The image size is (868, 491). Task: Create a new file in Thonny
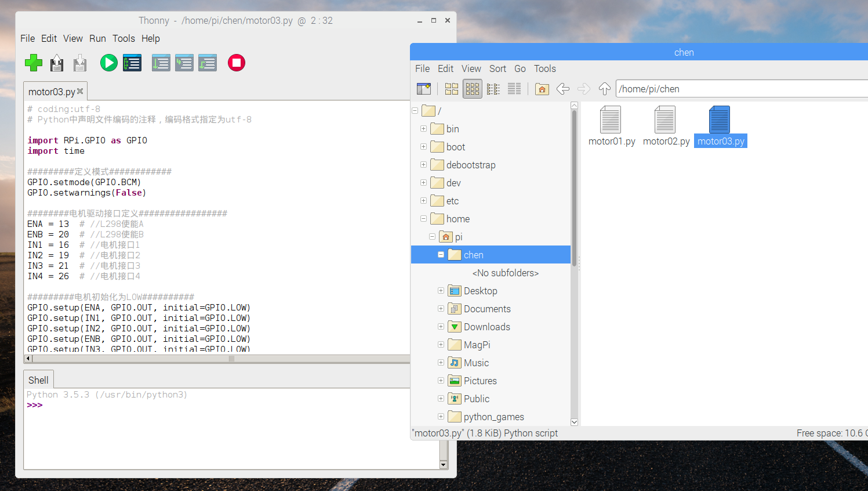coord(34,63)
